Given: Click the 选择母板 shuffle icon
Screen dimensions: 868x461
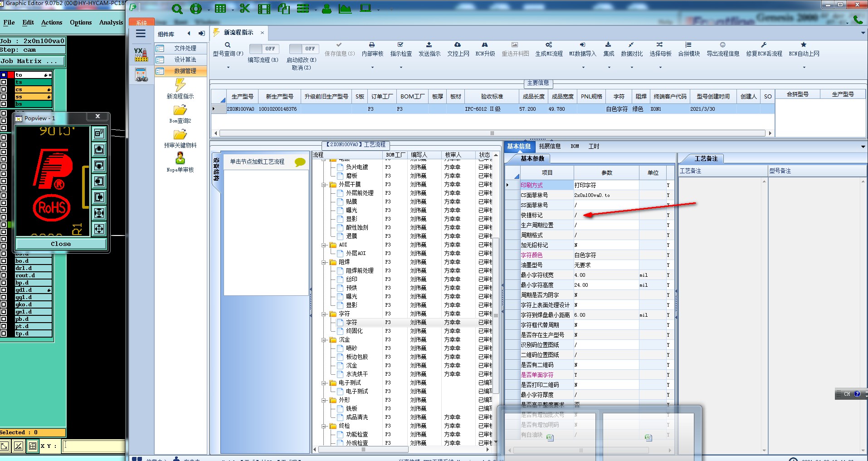Looking at the screenshot, I should pos(660,45).
